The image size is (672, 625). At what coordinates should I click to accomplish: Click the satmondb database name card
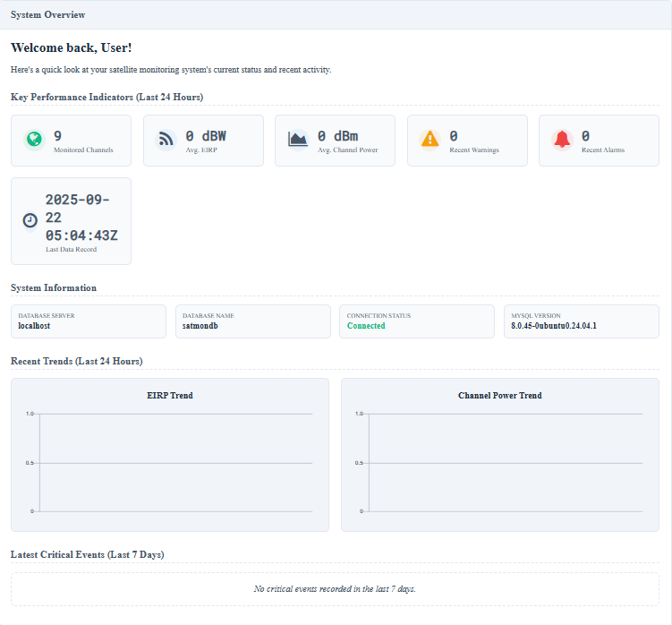252,321
